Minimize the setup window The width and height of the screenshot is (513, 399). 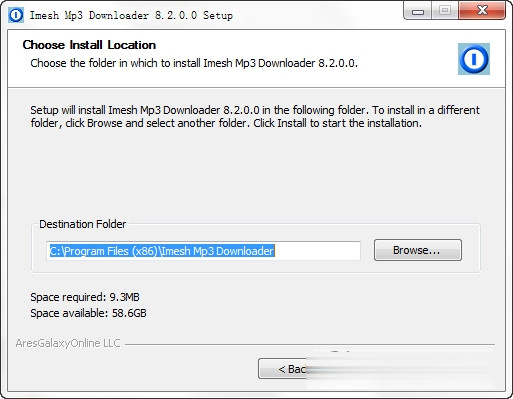(418, 11)
